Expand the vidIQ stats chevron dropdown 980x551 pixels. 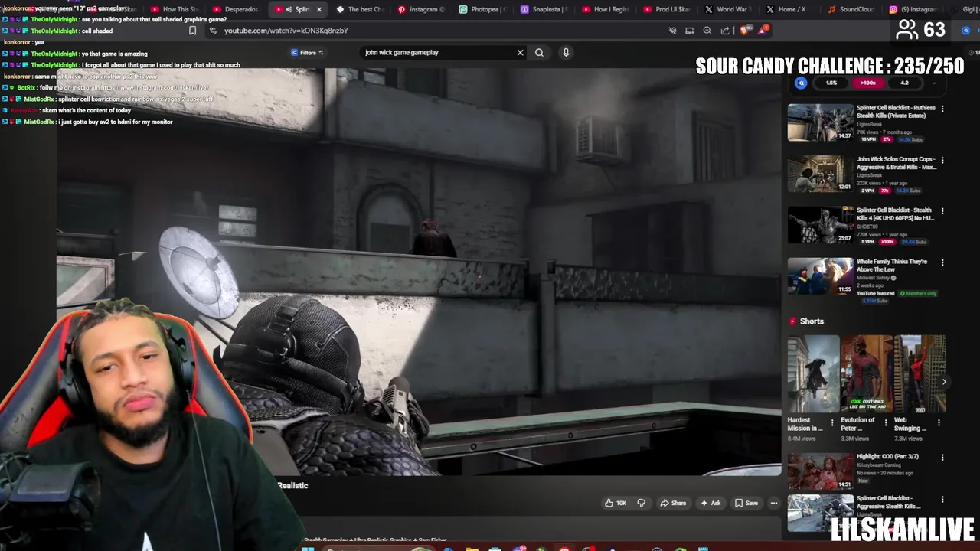pos(933,83)
